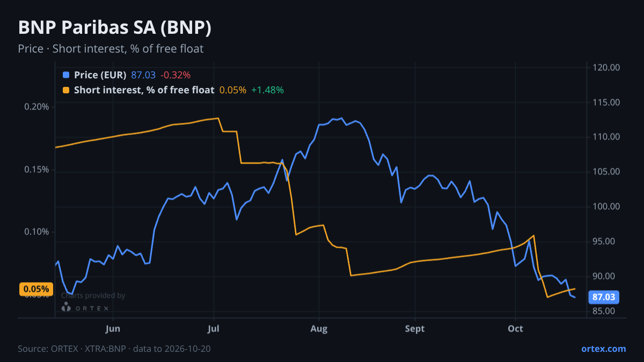Viewport: 644px width, 362px height.
Task: Click the chart subtitle Price · Short interest
Action: [111, 49]
